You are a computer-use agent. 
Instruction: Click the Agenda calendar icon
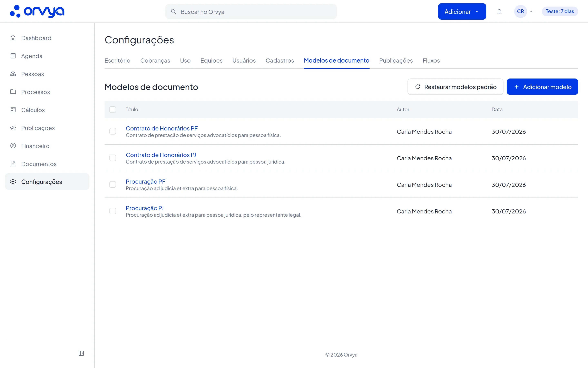pos(13,56)
